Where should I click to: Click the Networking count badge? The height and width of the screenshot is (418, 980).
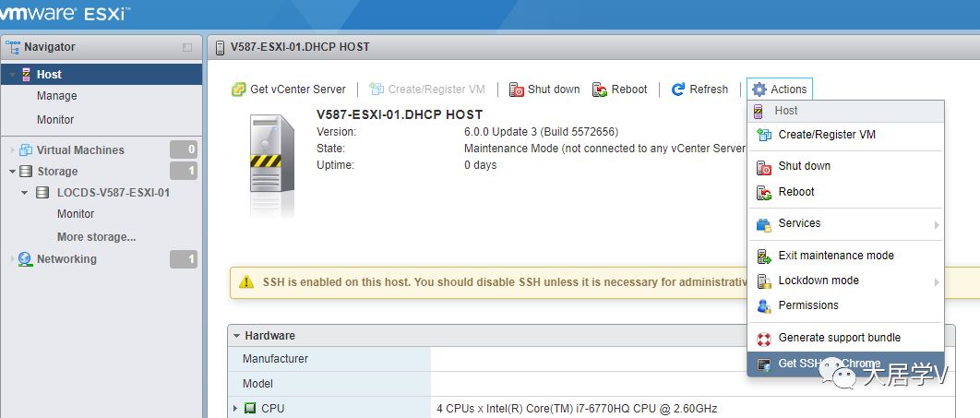(183, 258)
